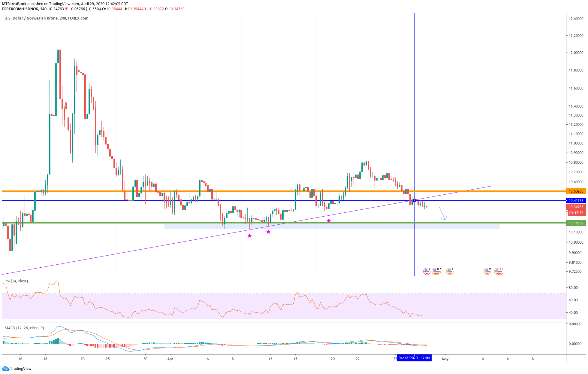Click the C:10.34763 close value
The height and width of the screenshot is (374, 588).
pyautogui.click(x=175, y=9)
